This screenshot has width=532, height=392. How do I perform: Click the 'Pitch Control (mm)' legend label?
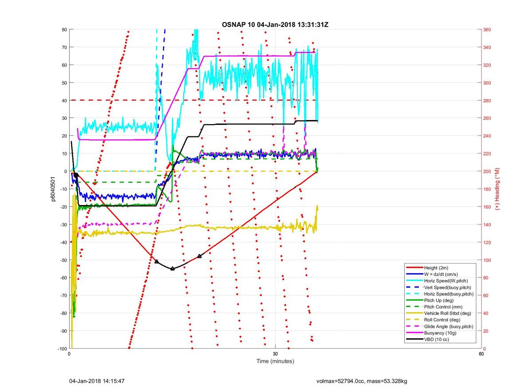(444, 307)
